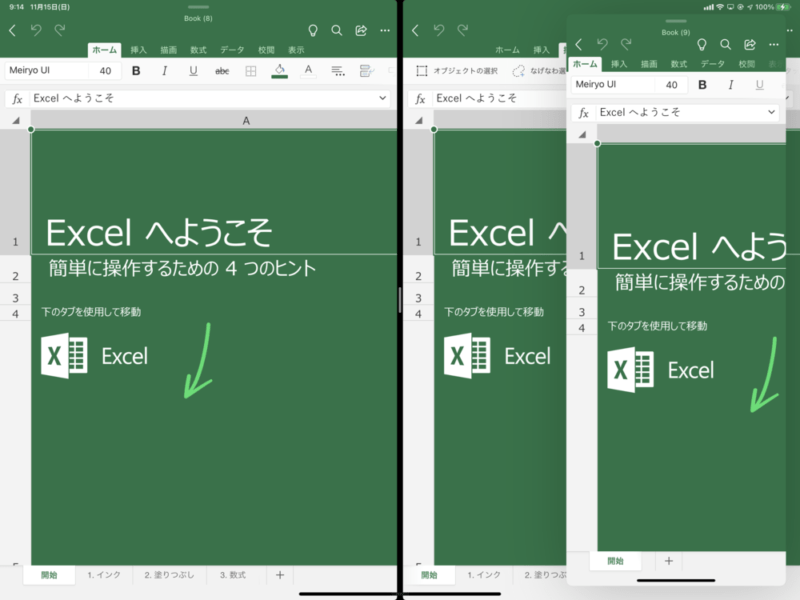Open ホーム tab in left window
800x600 pixels.
pos(104,50)
